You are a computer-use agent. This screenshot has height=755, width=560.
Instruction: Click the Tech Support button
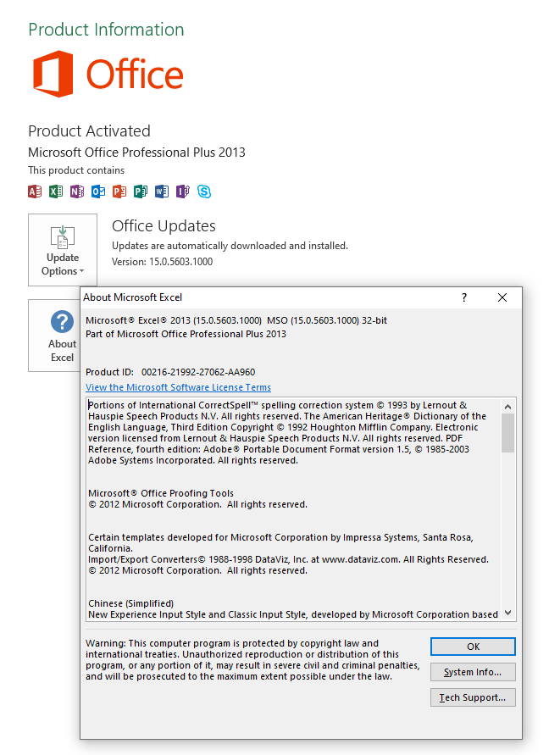pos(473,697)
